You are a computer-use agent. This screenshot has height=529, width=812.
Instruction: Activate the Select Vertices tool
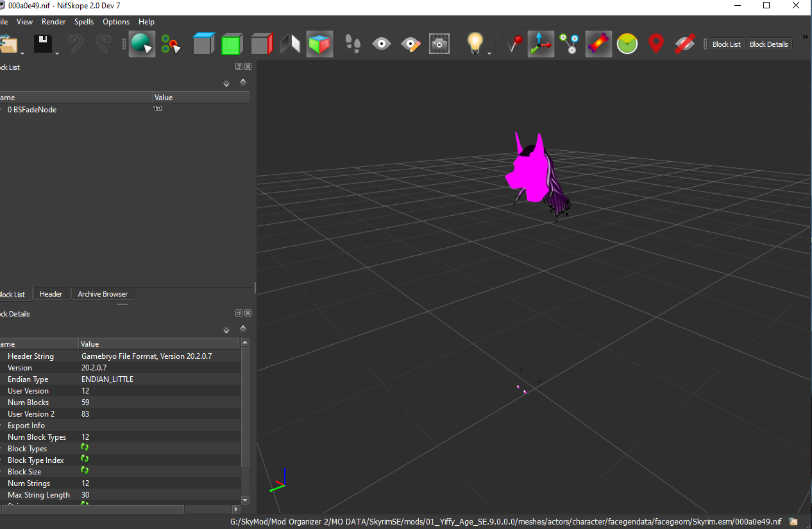coord(170,44)
